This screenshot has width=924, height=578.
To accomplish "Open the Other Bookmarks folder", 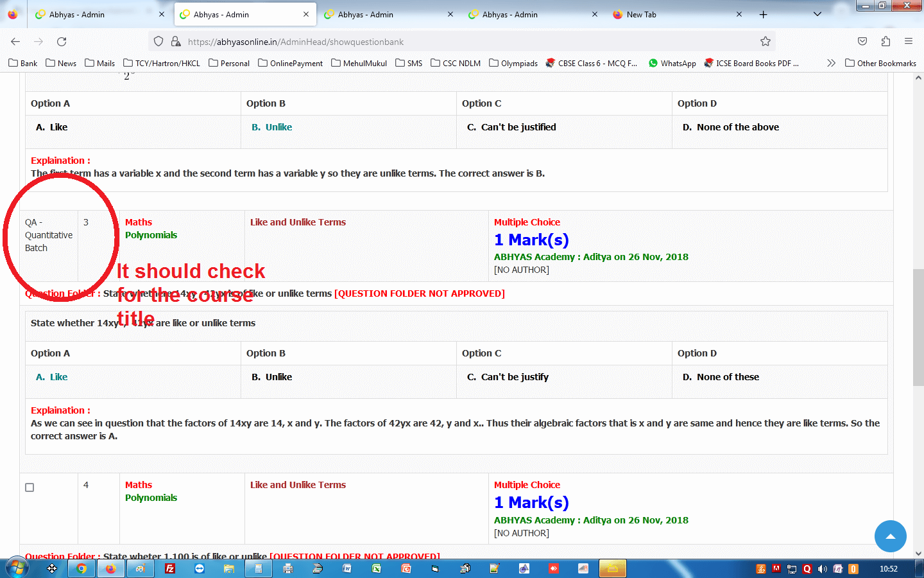I will [880, 63].
